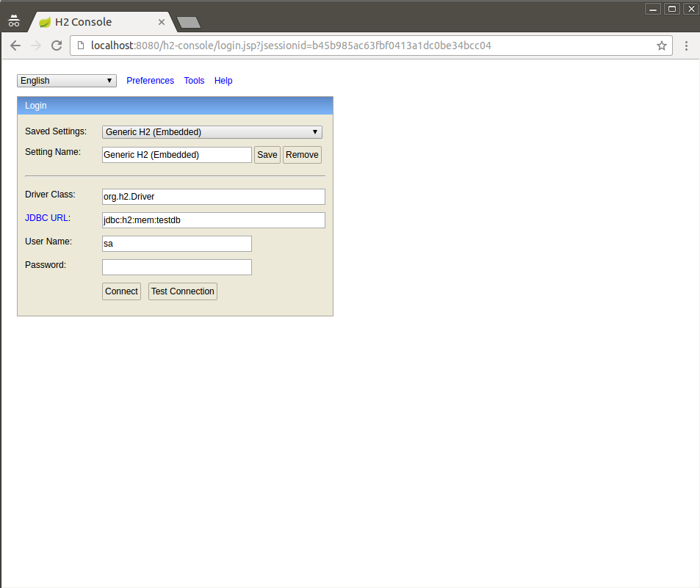This screenshot has width=700, height=588.
Task: Minimize the browser window
Action: pos(653,9)
